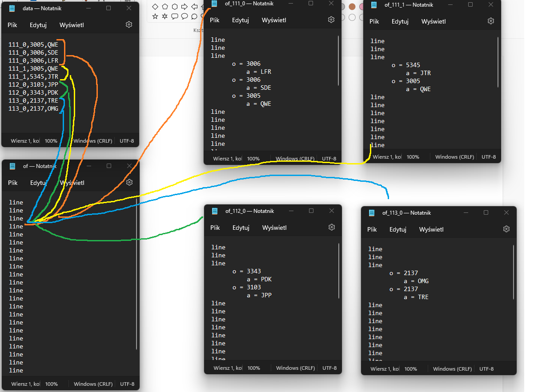Click the vertical scrollbar in of_112_0 window
Viewport: 546px width, 392px height.
339,271
